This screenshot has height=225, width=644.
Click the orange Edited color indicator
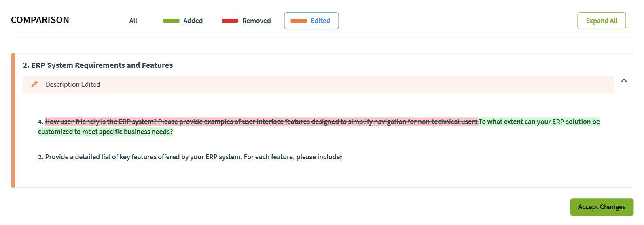299,21
